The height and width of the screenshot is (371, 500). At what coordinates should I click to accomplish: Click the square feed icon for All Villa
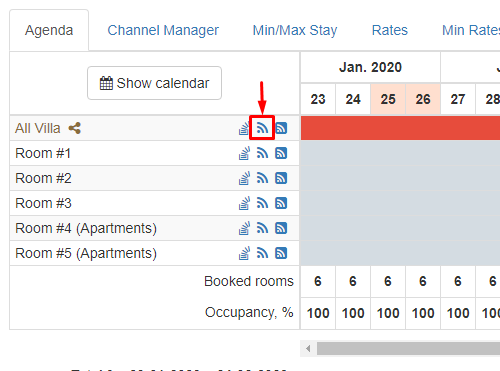[x=281, y=128]
